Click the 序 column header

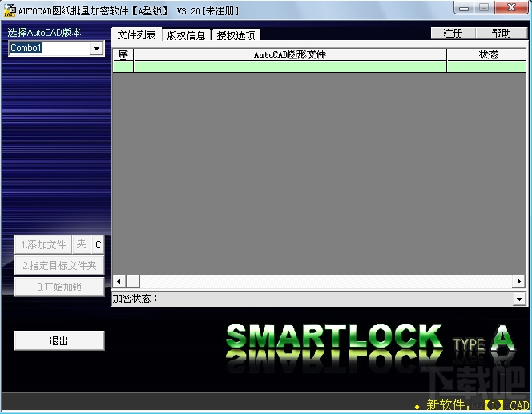[123, 54]
